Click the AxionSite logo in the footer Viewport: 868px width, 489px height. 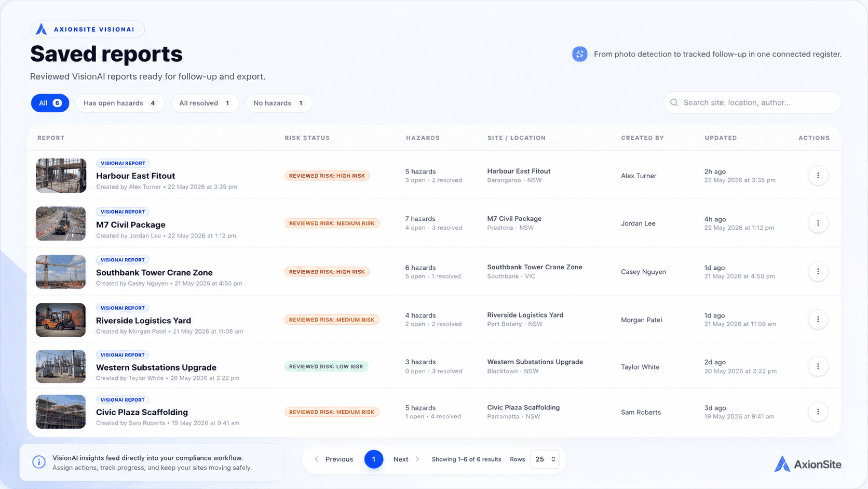[807, 464]
